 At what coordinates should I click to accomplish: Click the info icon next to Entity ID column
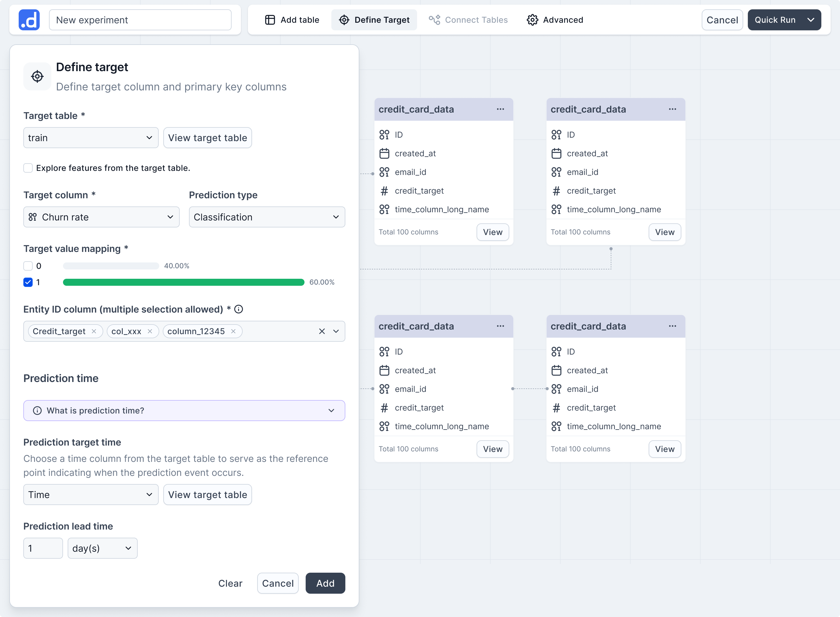[x=238, y=309]
